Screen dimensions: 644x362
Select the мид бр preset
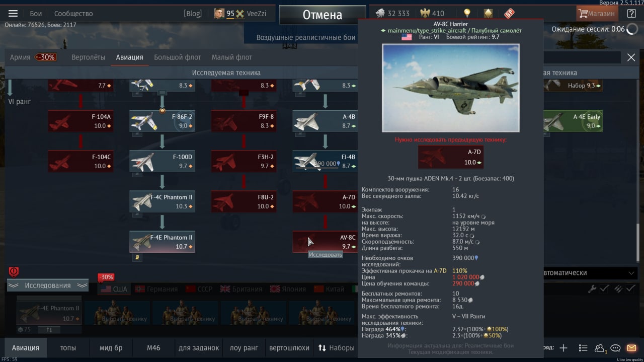111,348
